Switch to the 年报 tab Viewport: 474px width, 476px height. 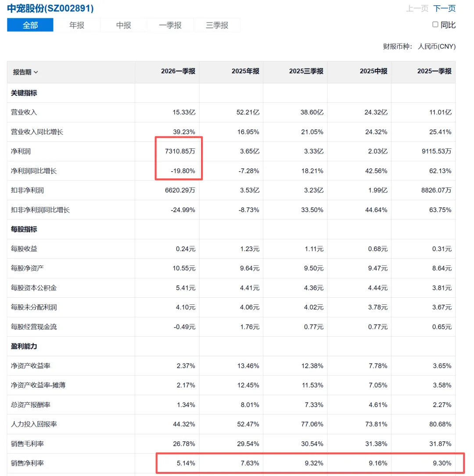coord(77,25)
